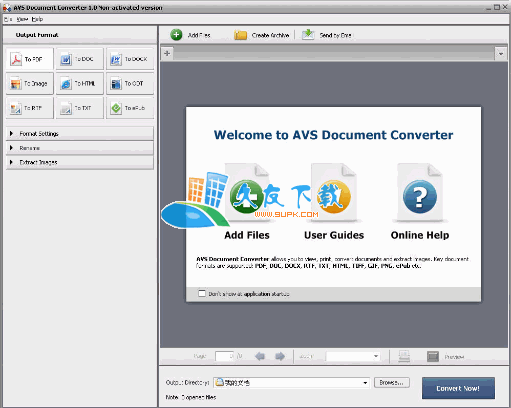This screenshot has height=408, width=511.
Task: Click the thumbnails view icon beside Preview
Action: 404,356
